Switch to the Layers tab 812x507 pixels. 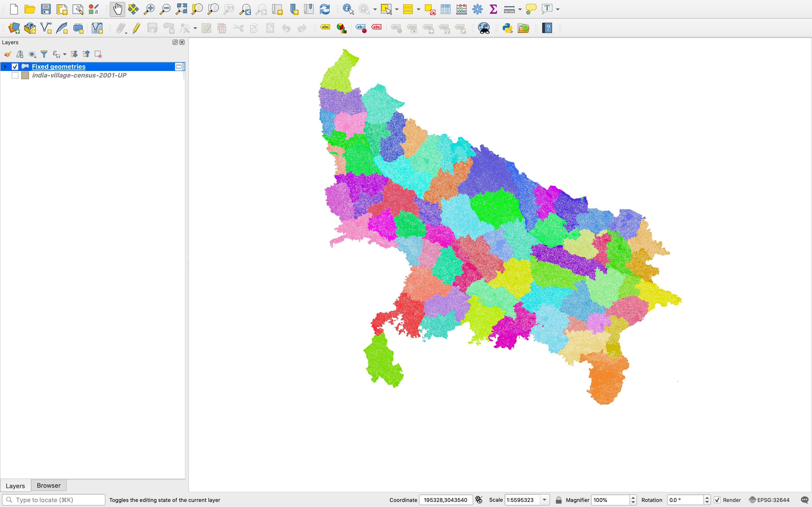[x=15, y=486]
